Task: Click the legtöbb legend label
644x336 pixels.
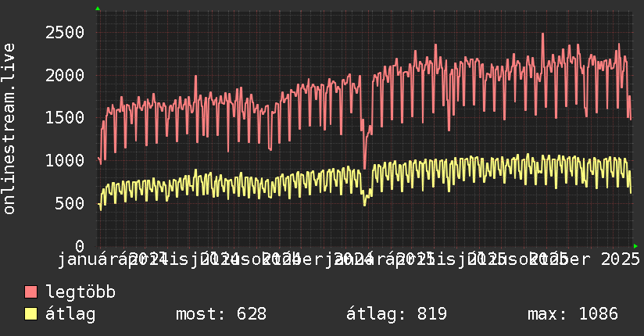Action: pyautogui.click(x=80, y=291)
